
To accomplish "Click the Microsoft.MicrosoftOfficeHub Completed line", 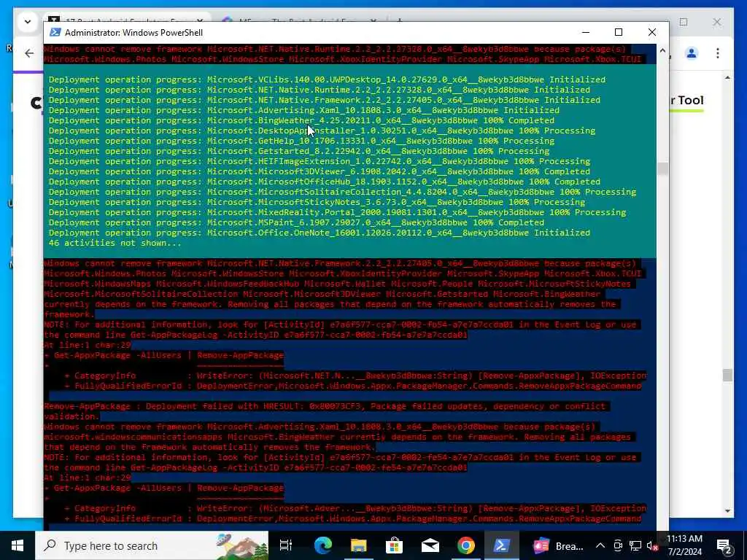I will tap(325, 182).
